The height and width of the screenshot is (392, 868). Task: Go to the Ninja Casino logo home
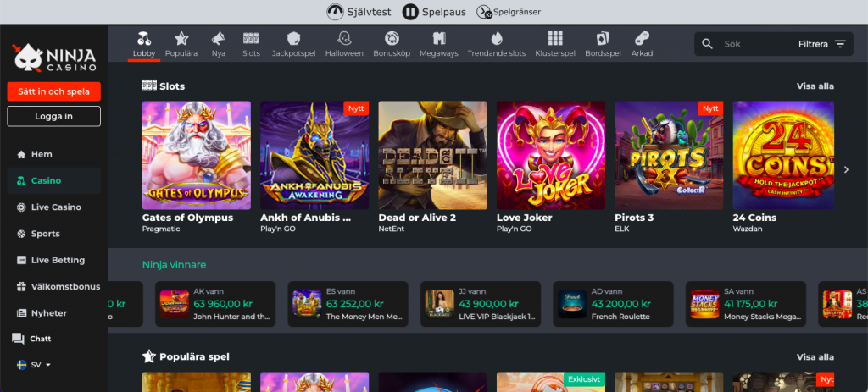54,57
